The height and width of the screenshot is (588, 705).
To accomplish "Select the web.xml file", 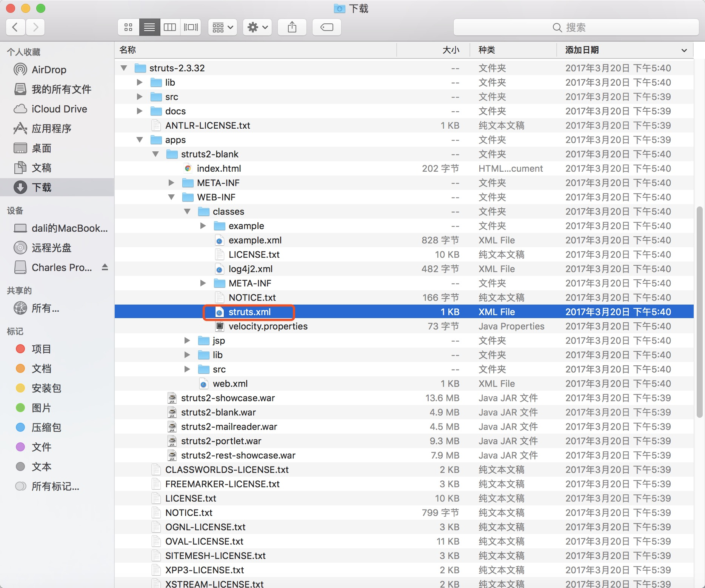I will pyautogui.click(x=404, y=384).
